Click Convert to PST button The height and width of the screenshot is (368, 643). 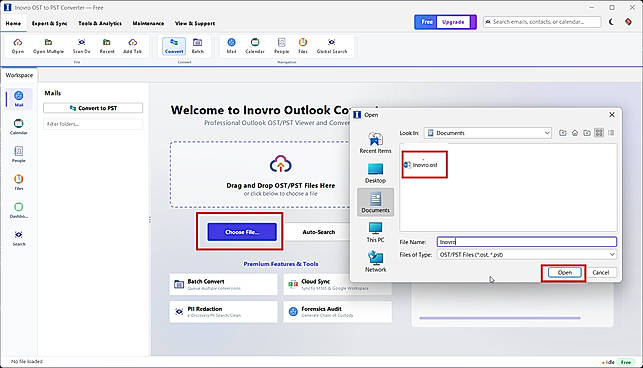pos(93,108)
